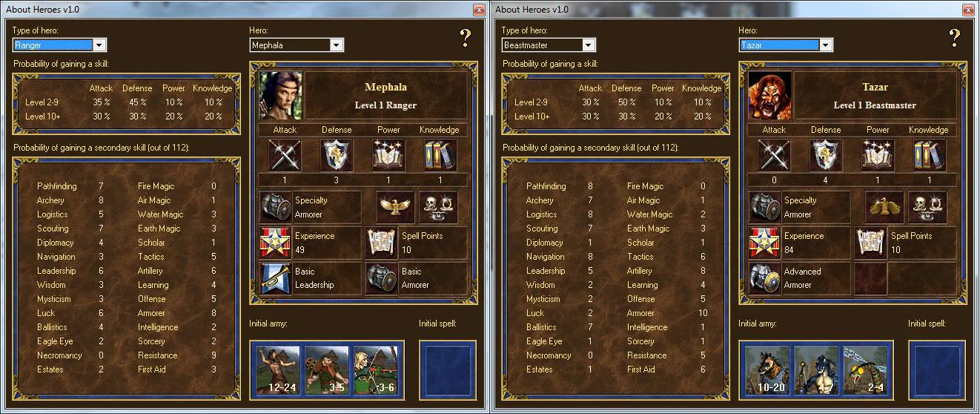This screenshot has height=414, width=980.
Task: Click the Basic Leadership trumpet icon
Action: (275, 278)
